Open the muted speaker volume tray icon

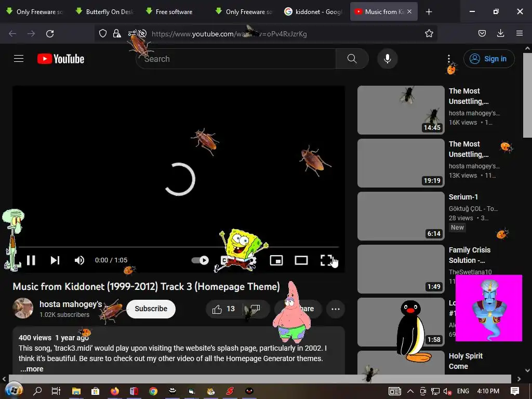click(x=447, y=391)
